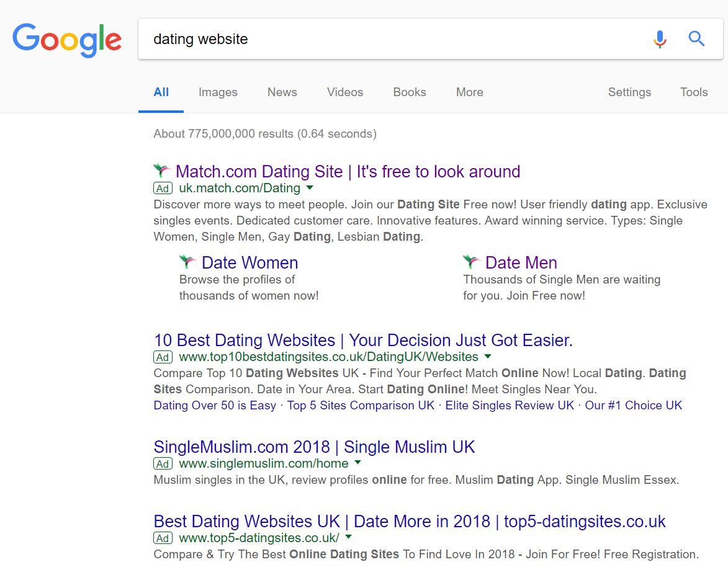Switch to the Books tab

(410, 92)
